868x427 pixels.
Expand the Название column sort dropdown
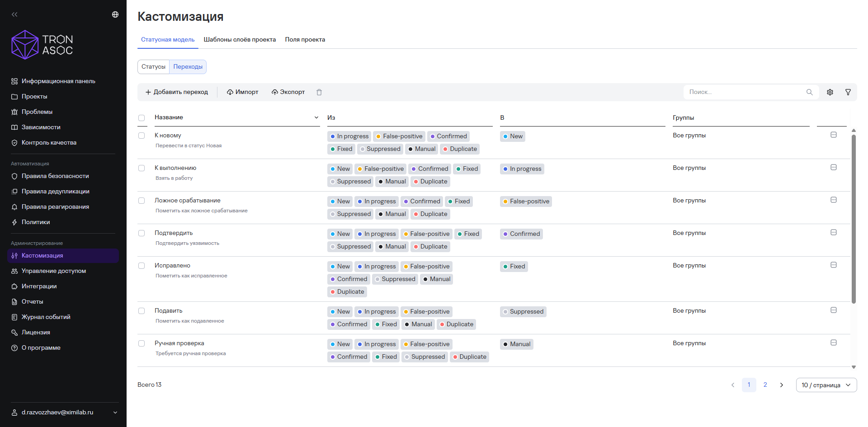point(316,117)
